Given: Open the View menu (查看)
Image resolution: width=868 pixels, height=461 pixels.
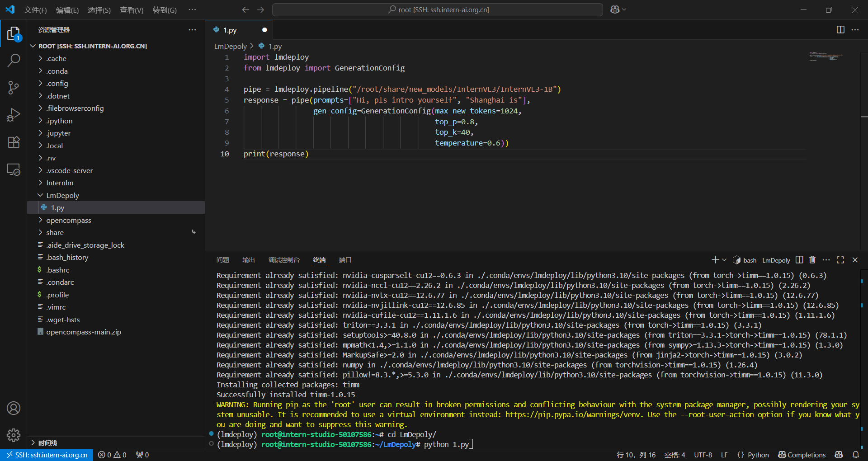Looking at the screenshot, I should point(132,10).
